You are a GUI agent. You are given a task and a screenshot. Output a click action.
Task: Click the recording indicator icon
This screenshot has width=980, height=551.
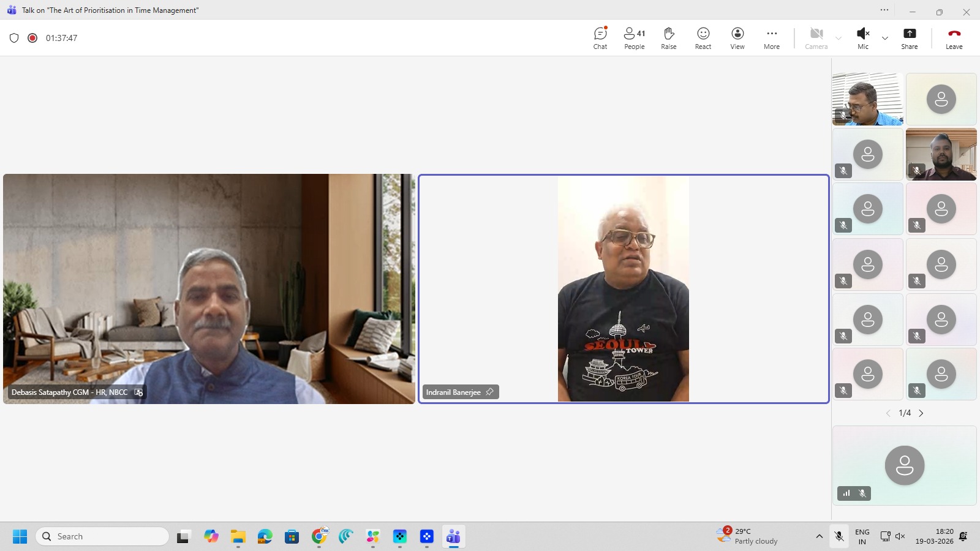tap(32, 38)
